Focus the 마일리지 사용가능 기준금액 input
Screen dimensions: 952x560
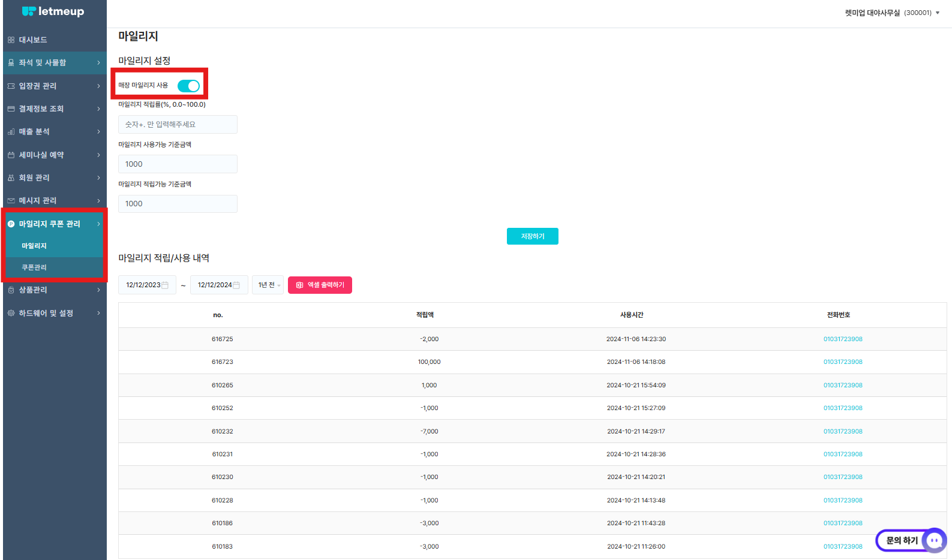(178, 164)
